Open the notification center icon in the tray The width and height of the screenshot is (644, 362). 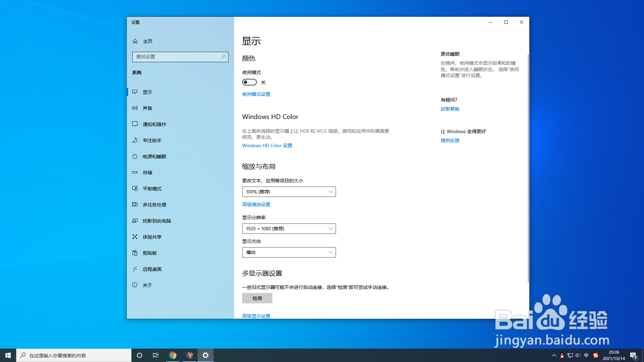(633, 355)
